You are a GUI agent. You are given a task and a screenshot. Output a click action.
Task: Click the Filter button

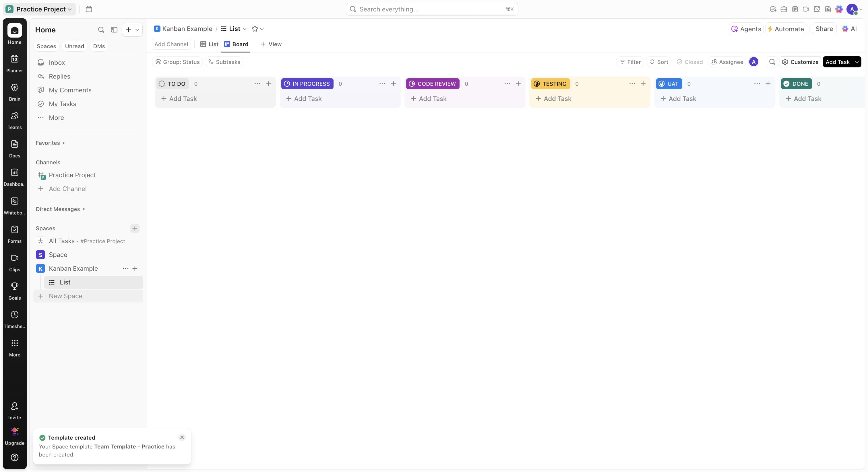click(630, 62)
